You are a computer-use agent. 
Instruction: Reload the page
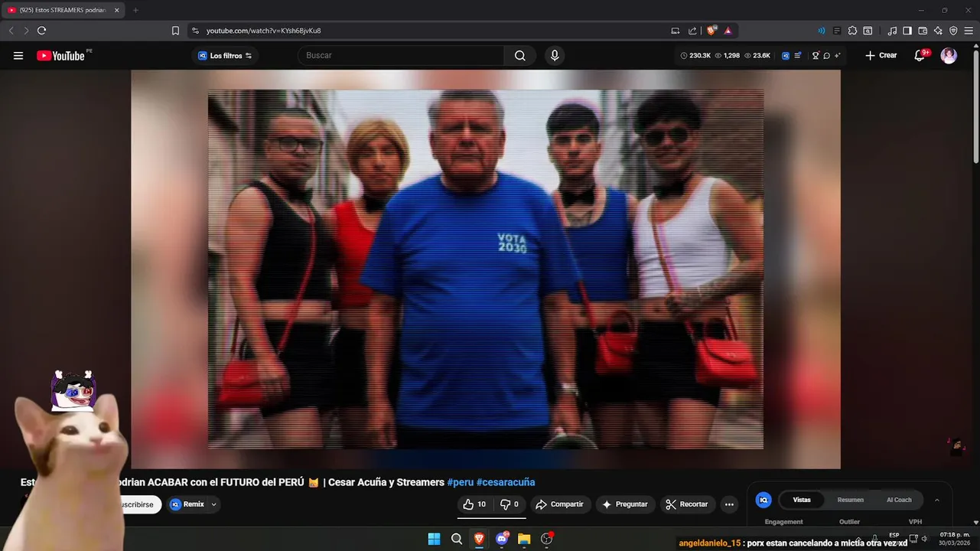[x=41, y=31]
